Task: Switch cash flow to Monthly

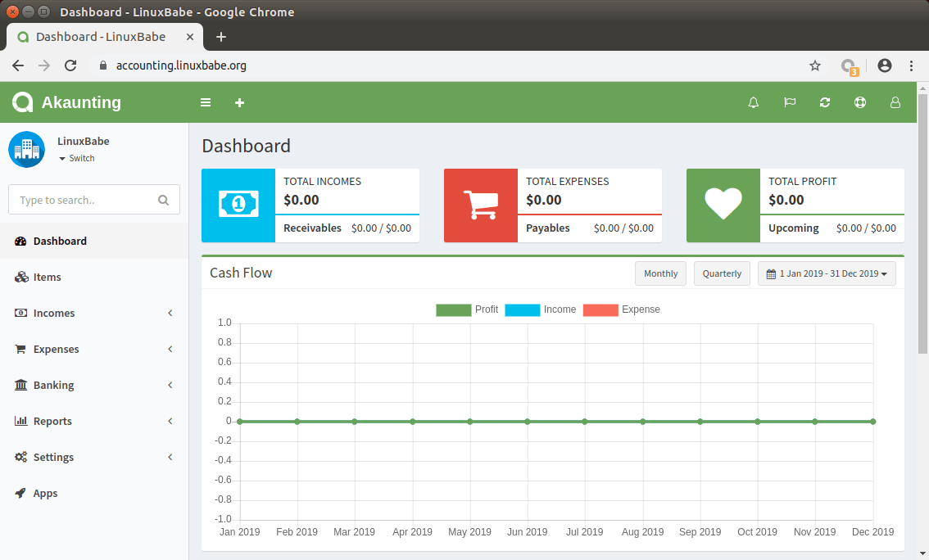Action: [660, 273]
